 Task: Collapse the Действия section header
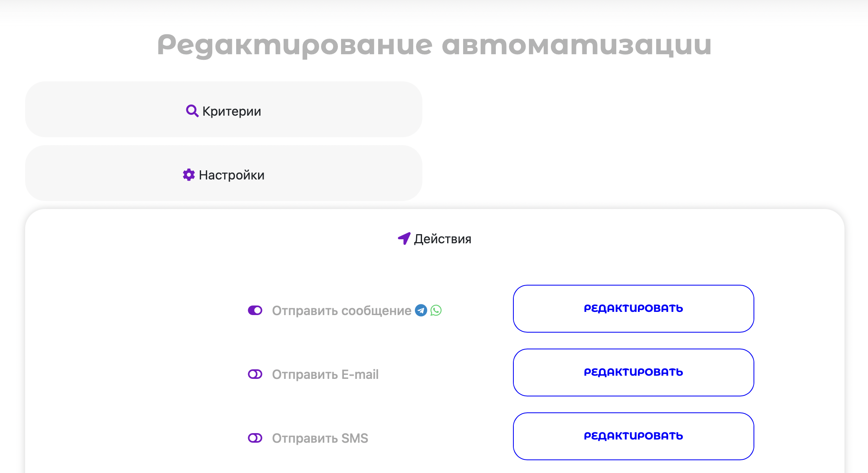point(442,238)
